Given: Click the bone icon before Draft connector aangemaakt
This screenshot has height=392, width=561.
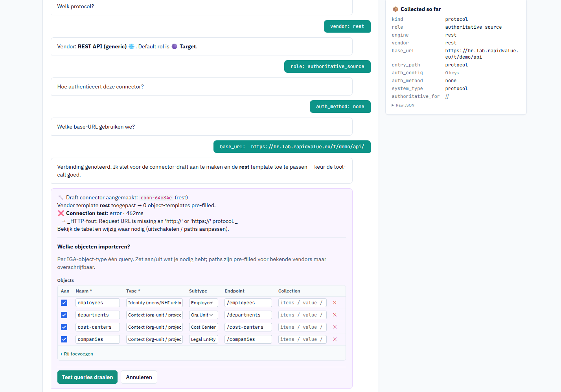Looking at the screenshot, I should point(61,197).
